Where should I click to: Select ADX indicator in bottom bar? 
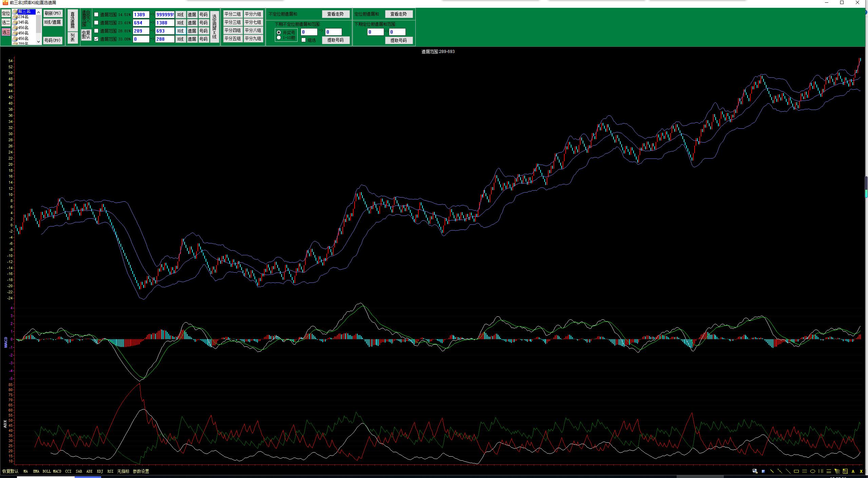point(89,471)
